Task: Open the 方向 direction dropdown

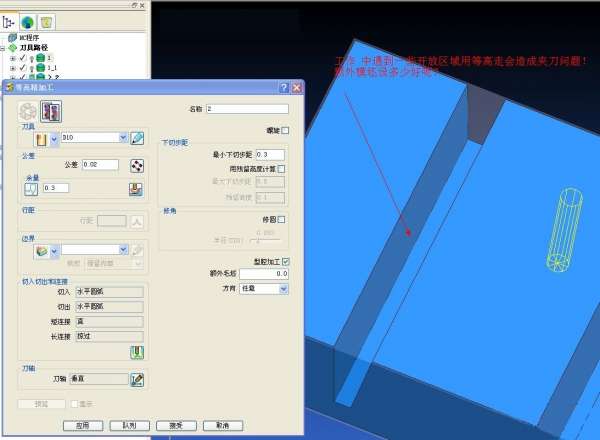Action: point(283,288)
